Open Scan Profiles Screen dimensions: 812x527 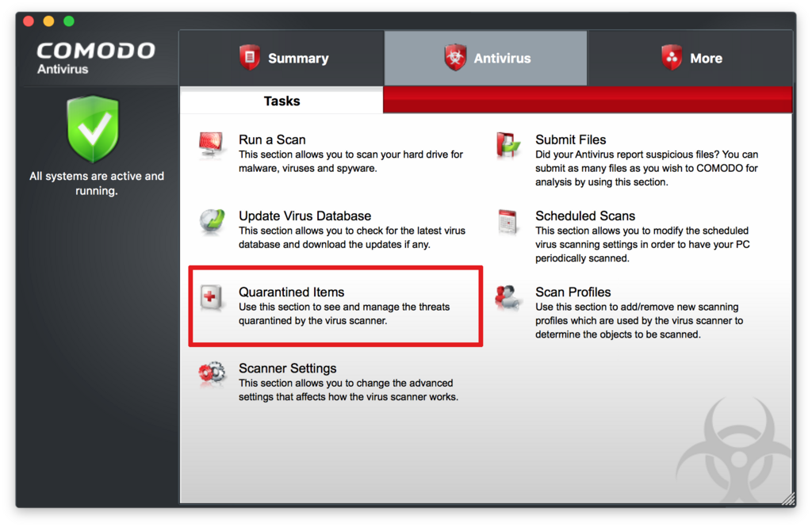(x=573, y=292)
